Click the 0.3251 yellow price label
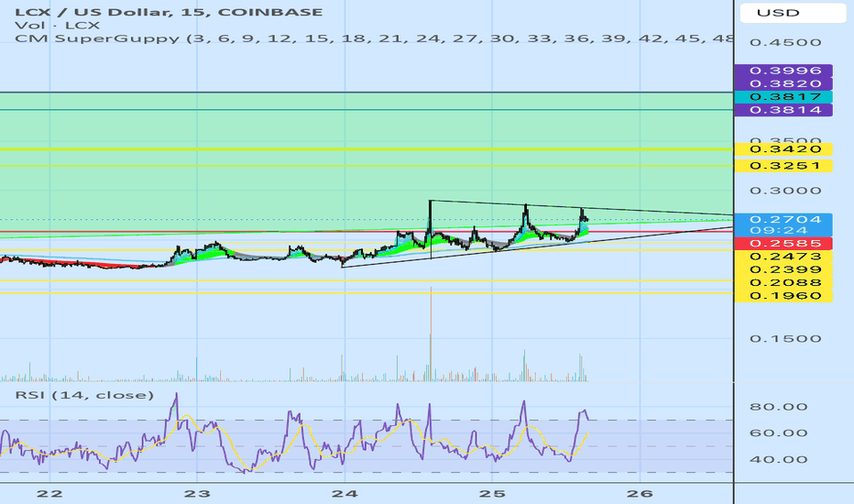This screenshot has height=504, width=854. [x=783, y=166]
